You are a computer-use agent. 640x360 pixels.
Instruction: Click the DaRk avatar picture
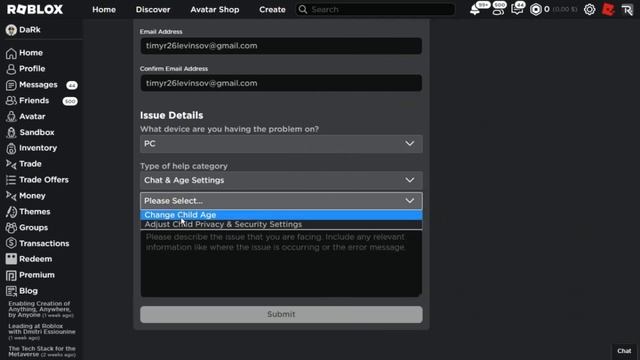pos(11,30)
